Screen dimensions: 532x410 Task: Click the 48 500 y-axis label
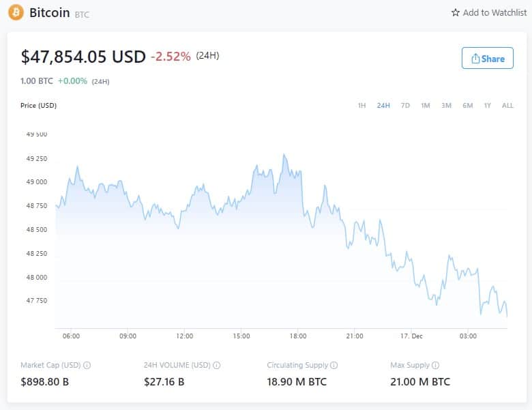[37, 230]
